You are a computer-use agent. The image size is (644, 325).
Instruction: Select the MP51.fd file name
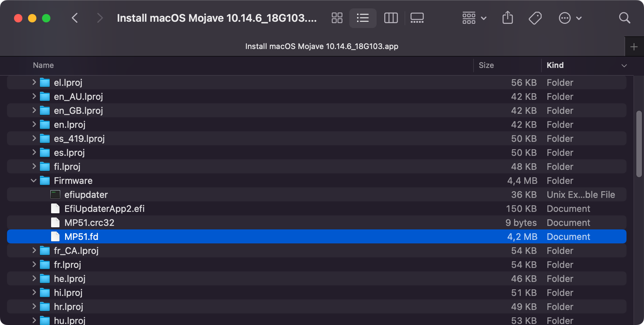81,237
